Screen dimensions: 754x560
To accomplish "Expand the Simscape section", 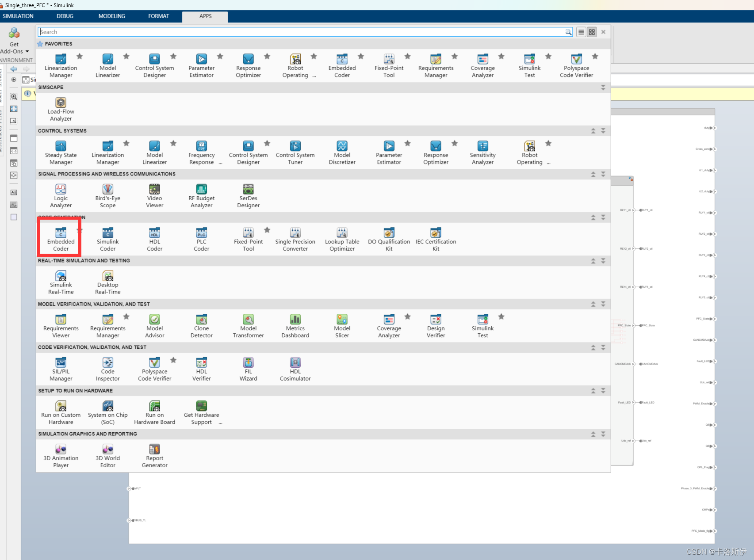I will pos(603,88).
